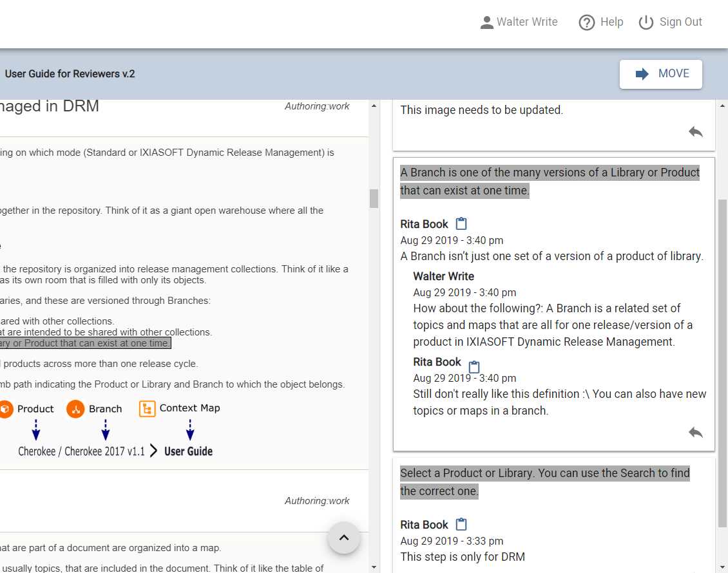Select highlighted 'A Branch is one of the many versions' quote

[x=550, y=182]
